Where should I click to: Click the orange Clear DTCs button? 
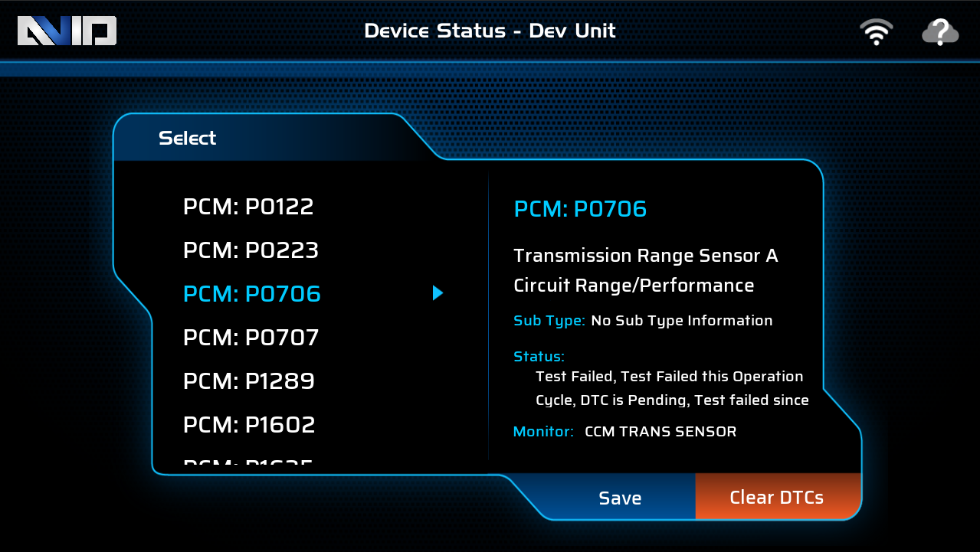point(777,498)
